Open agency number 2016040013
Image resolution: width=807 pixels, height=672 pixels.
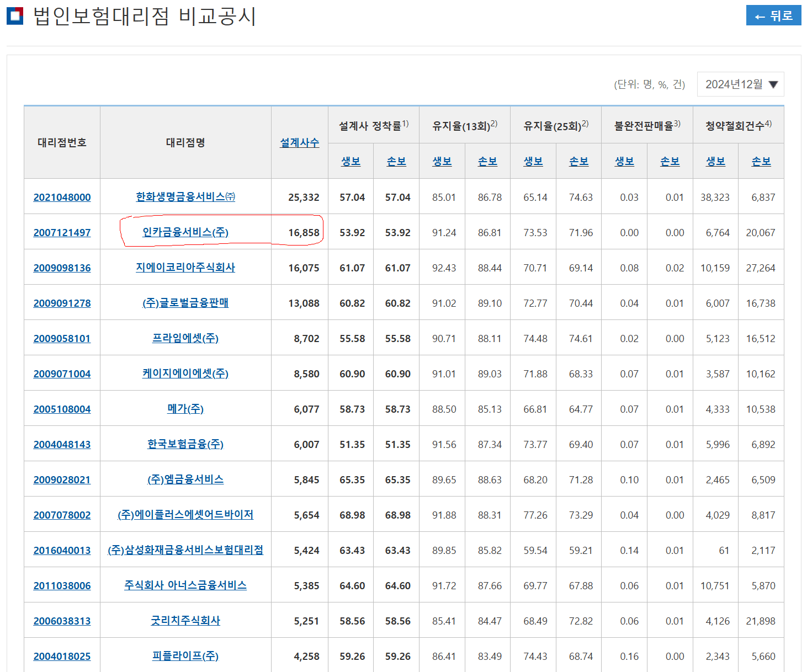62,550
